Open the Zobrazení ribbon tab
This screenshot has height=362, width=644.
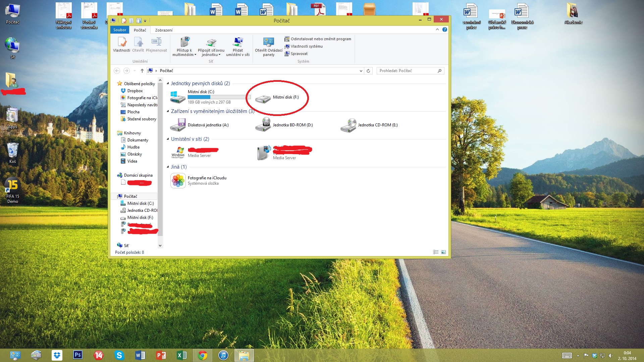click(164, 30)
